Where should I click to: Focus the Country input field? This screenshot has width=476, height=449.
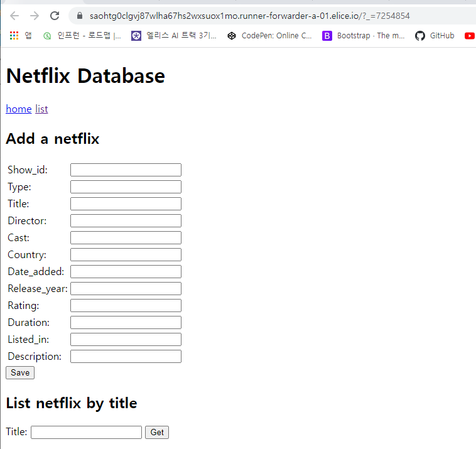pos(126,255)
